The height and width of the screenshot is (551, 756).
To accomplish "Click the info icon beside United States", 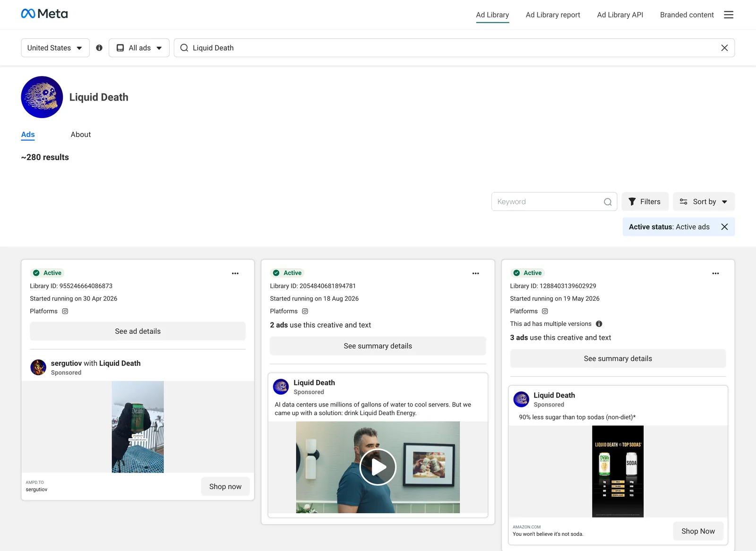I will [99, 48].
